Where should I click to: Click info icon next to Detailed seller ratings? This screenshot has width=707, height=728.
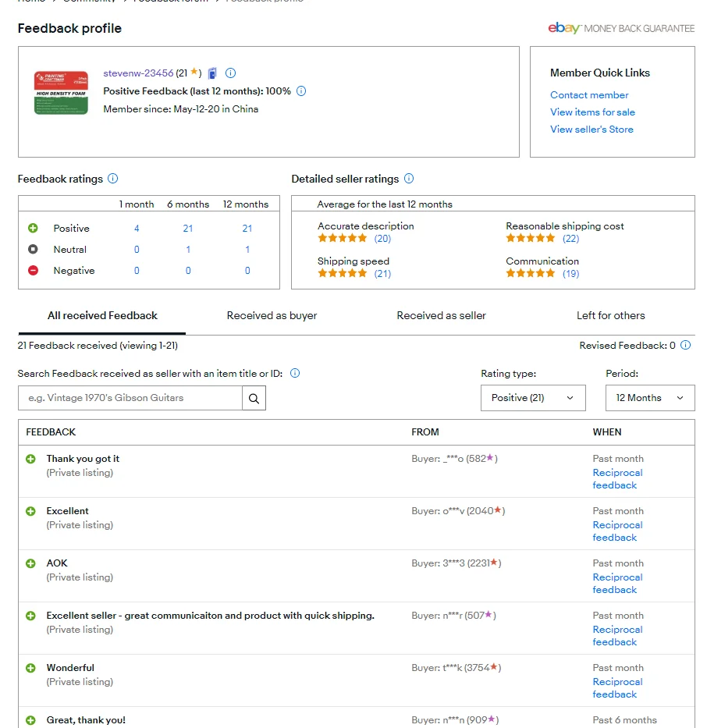pyautogui.click(x=409, y=179)
